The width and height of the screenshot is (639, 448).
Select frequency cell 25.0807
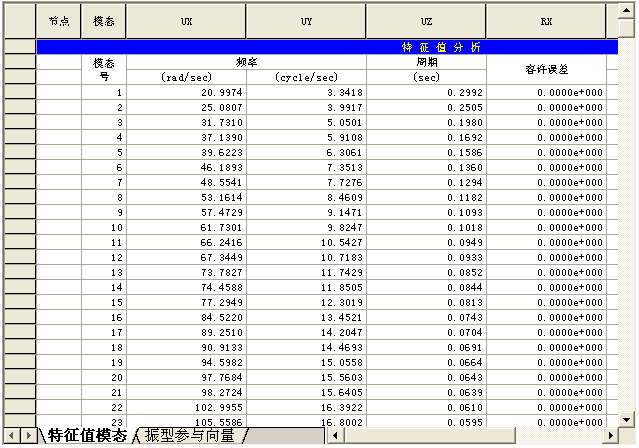[186, 108]
